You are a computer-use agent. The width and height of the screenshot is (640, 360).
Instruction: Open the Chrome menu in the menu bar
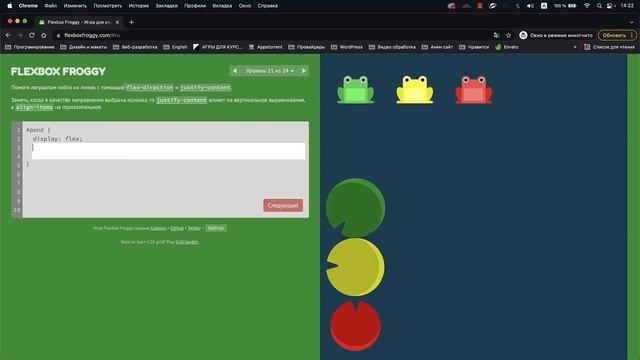click(28, 6)
